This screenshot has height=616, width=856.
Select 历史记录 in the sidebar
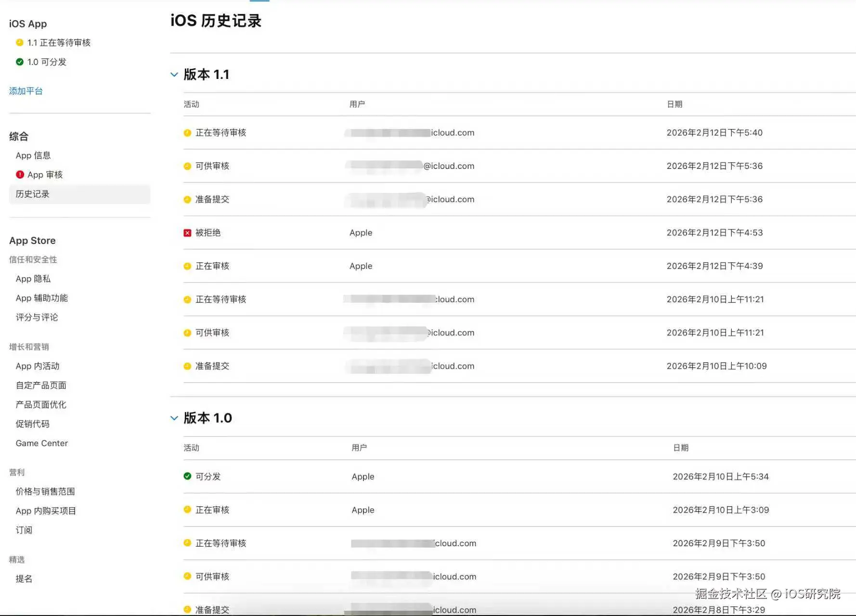click(x=80, y=194)
